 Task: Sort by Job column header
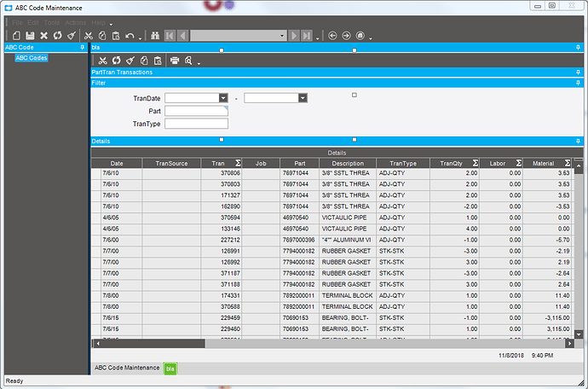click(261, 163)
